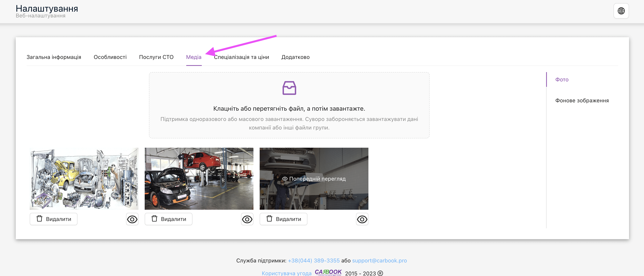Delete the car lift photo via trash button
Image resolution: width=644 pixels, height=276 pixels.
(x=283, y=219)
